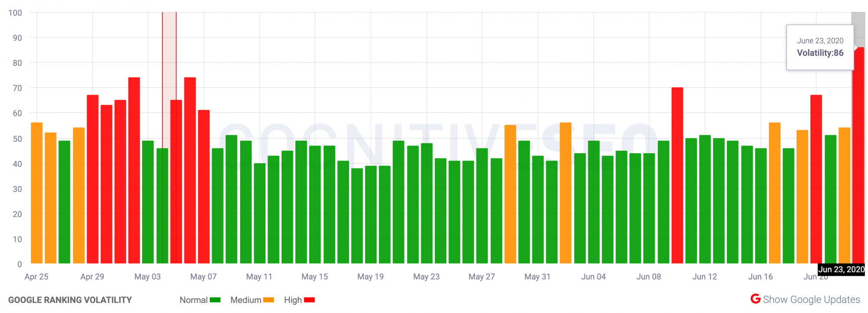Select the red Apr 29 volatility bar
Screen dimensions: 868x313
(x=92, y=179)
